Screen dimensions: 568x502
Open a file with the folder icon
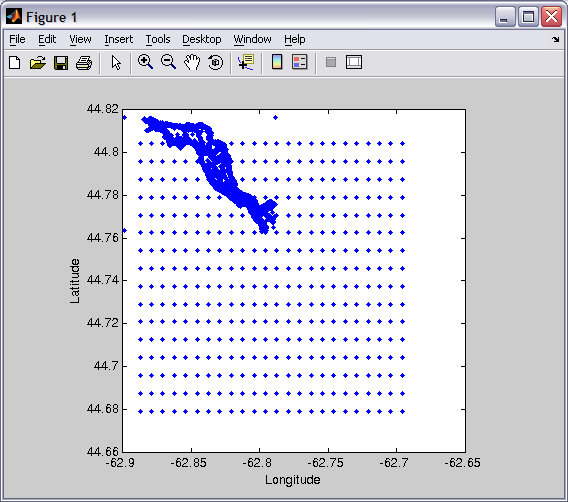(x=38, y=62)
